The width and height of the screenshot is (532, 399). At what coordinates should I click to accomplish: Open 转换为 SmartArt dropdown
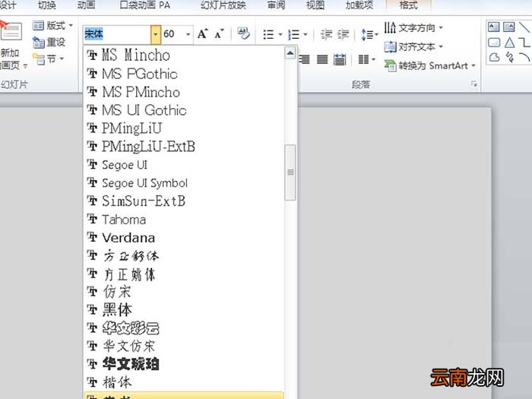[430, 65]
